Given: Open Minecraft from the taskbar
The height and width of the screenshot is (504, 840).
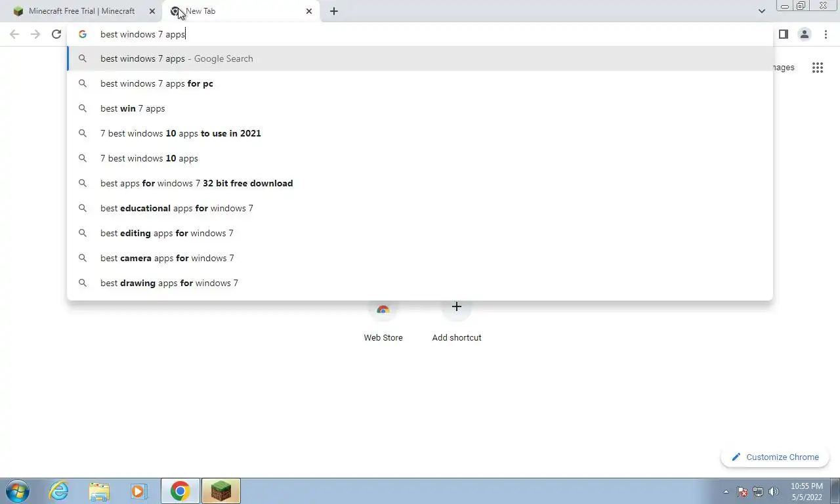Looking at the screenshot, I should click(221, 491).
